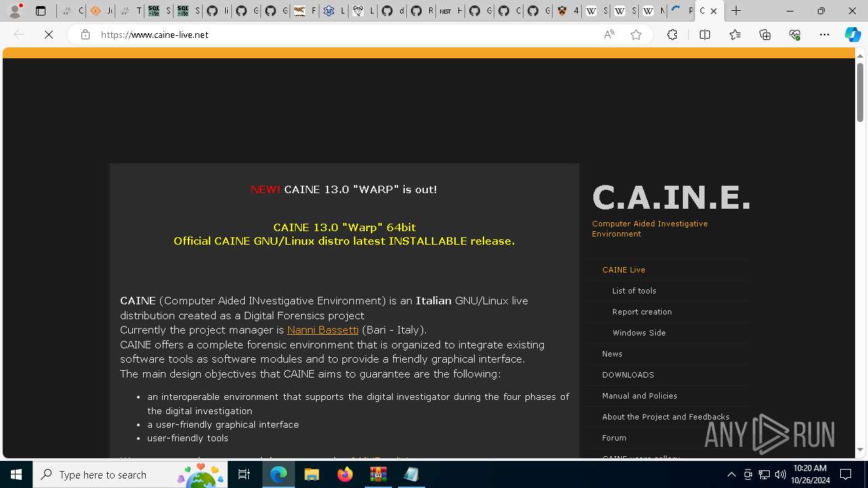The width and height of the screenshot is (868, 488).
Task: Click the 'user-friendly tools' bullet text
Action: 188,438
